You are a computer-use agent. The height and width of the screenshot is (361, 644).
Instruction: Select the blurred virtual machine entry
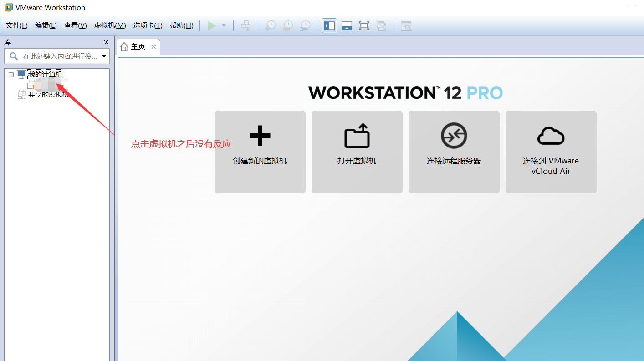pos(48,84)
